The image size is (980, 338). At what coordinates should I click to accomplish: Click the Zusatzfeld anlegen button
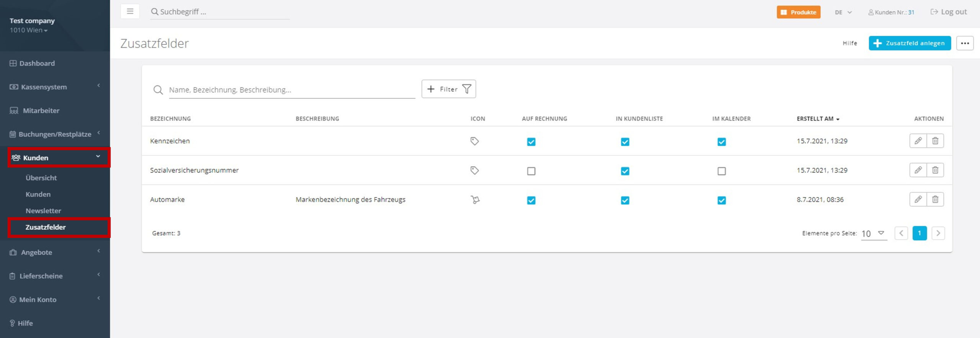(x=910, y=43)
